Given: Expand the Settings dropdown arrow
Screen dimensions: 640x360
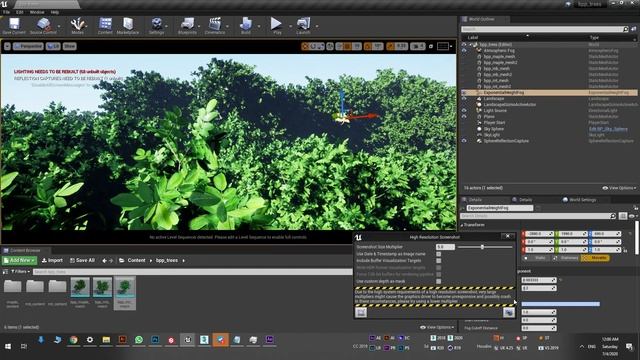Looking at the screenshot, I should 167,26.
